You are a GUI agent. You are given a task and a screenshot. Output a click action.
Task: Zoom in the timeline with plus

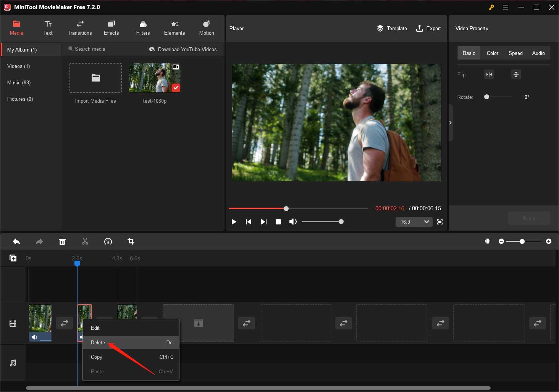tap(549, 241)
